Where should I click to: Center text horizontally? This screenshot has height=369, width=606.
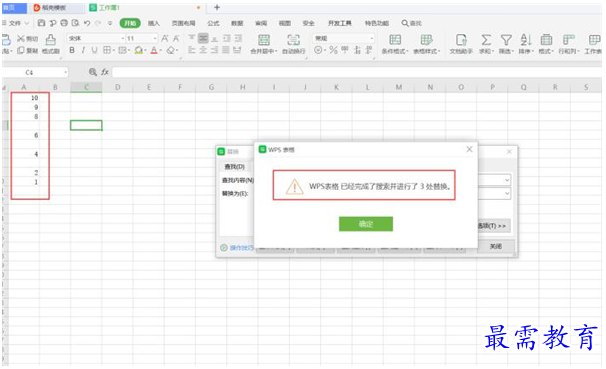pos(203,50)
